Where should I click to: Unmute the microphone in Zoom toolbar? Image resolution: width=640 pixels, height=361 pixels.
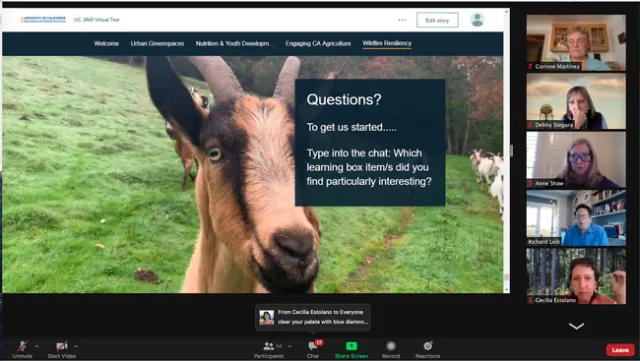[22, 350]
